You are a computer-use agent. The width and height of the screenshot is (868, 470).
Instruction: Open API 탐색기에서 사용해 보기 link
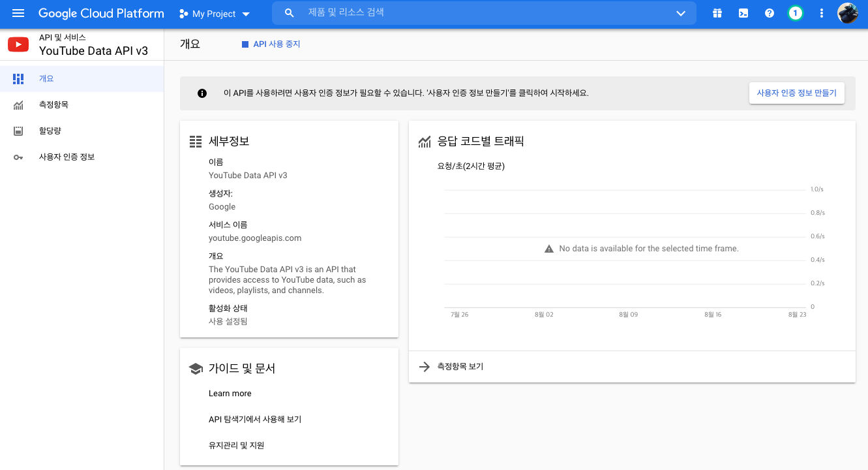click(255, 420)
